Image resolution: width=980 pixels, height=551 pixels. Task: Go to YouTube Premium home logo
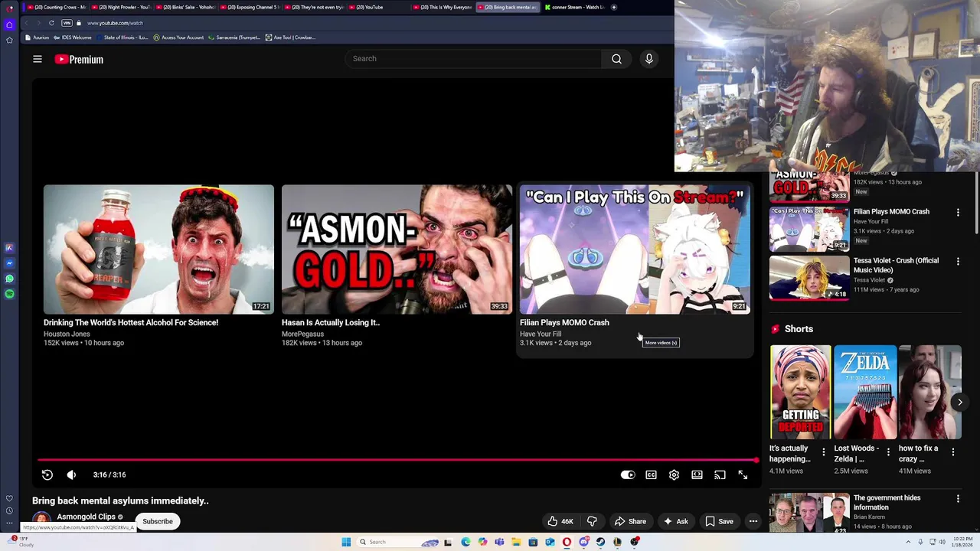tap(79, 59)
